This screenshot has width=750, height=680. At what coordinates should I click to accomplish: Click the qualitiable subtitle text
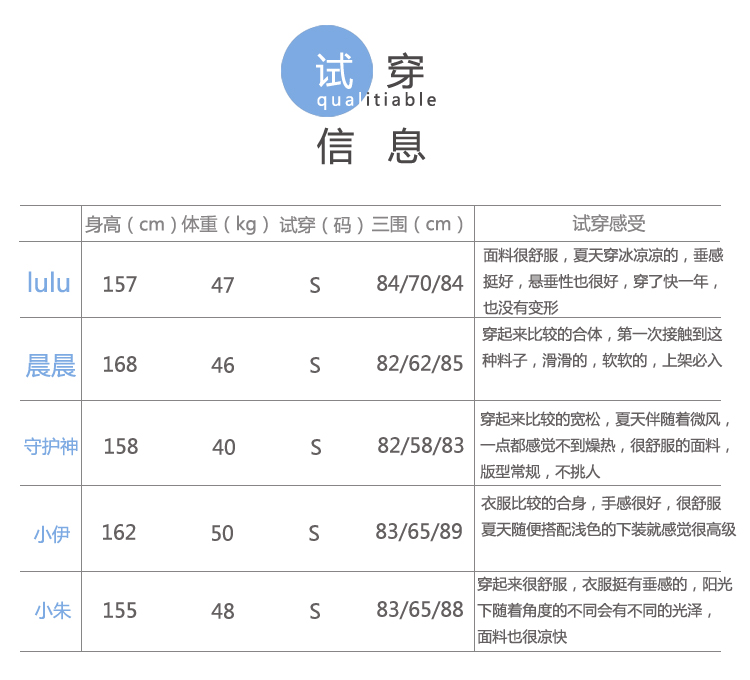(x=377, y=100)
